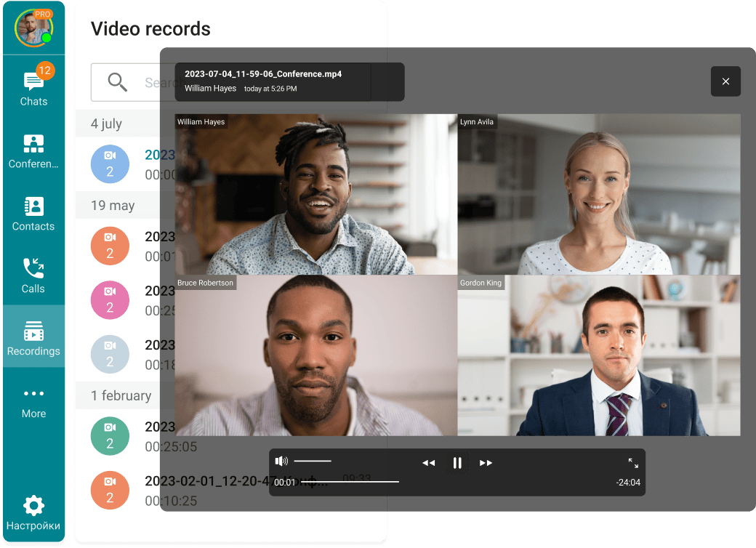756x548 pixels.
Task: Pause the video playback
Action: pyautogui.click(x=457, y=462)
